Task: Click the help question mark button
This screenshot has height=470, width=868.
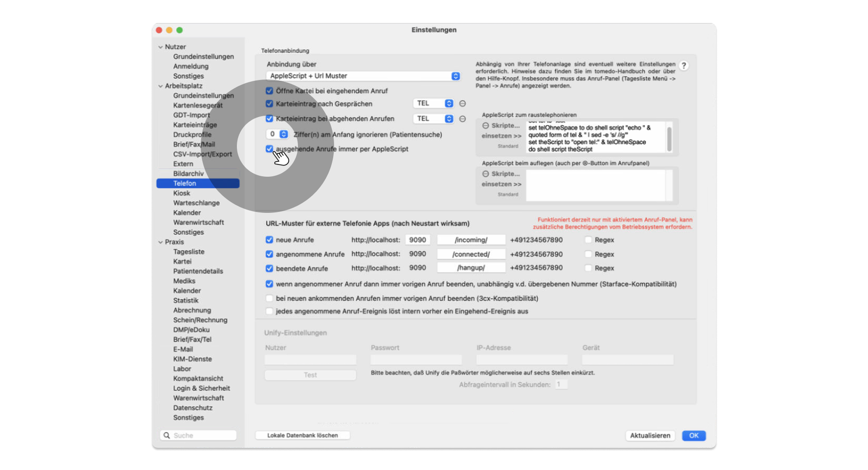Action: pyautogui.click(x=684, y=66)
